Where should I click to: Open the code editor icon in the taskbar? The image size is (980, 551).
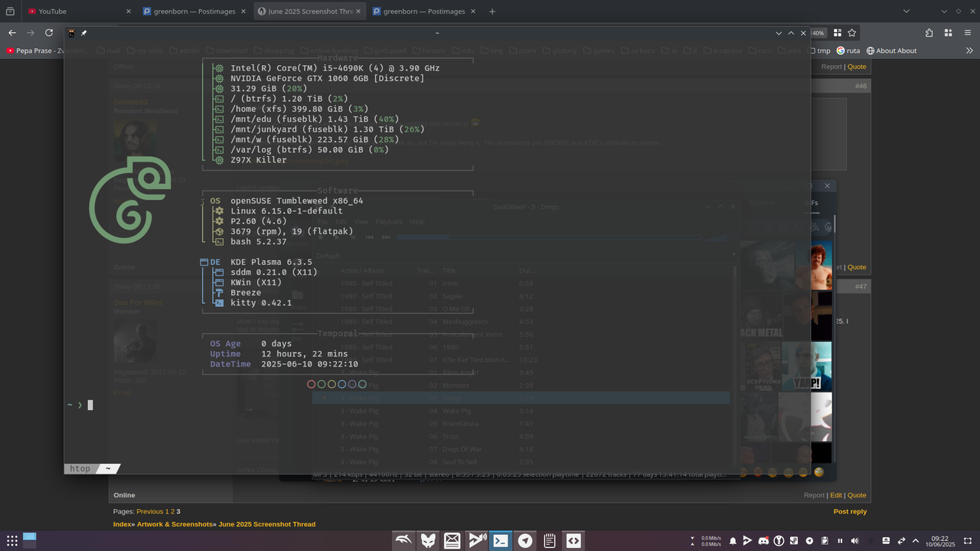point(573,541)
